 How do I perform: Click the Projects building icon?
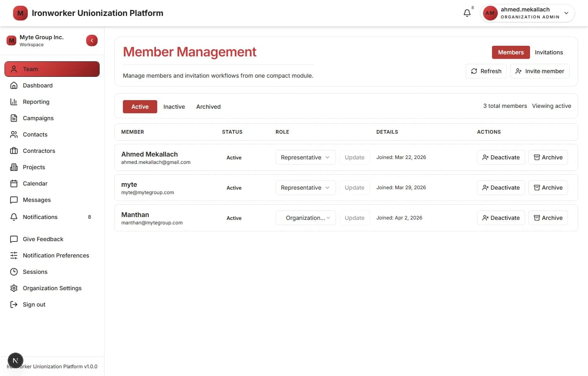14,167
